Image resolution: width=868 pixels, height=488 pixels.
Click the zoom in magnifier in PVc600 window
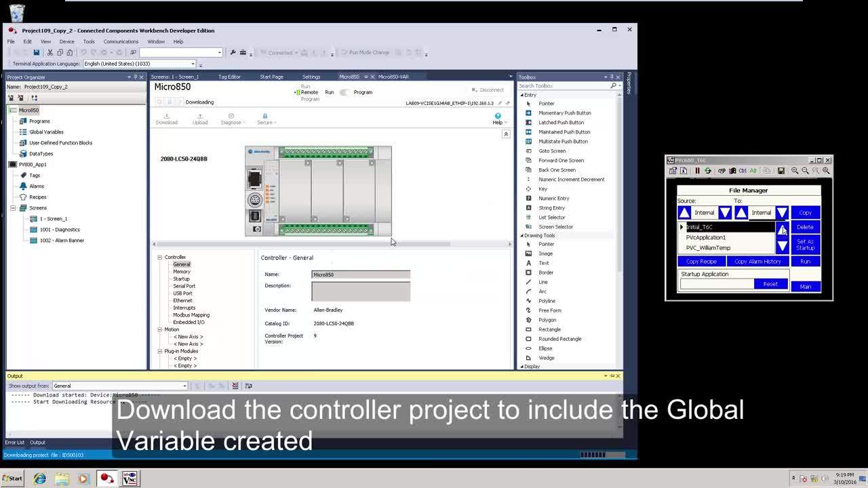(795, 171)
